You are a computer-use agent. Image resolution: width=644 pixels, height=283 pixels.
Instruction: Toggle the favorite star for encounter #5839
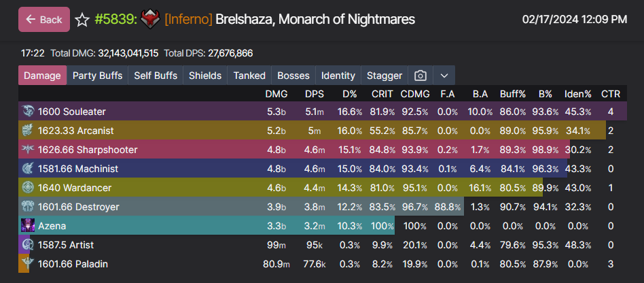coord(82,20)
